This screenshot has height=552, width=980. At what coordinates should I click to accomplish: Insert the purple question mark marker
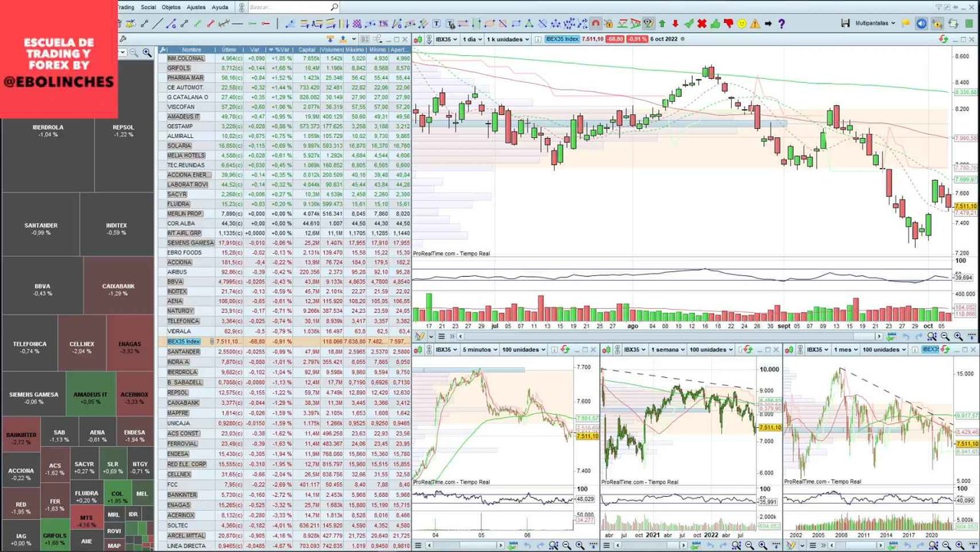[782, 24]
